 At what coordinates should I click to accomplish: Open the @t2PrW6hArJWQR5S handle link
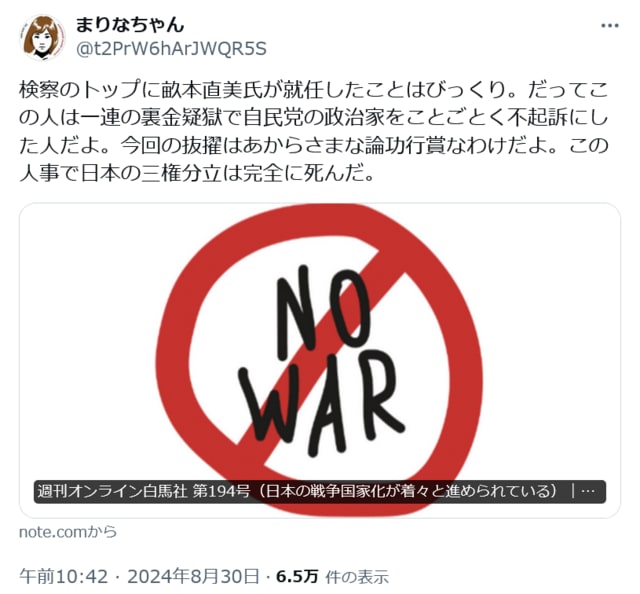[171, 49]
